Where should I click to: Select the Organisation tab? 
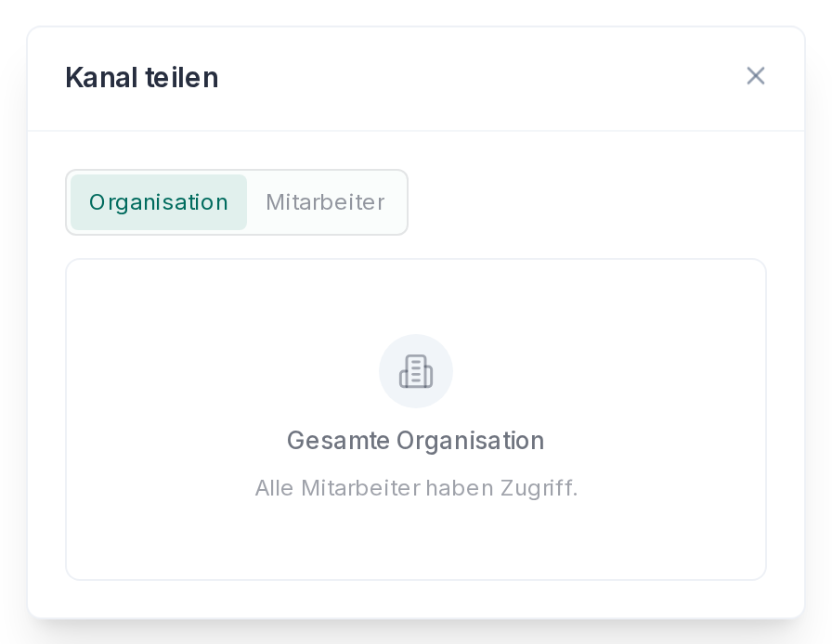click(x=159, y=202)
